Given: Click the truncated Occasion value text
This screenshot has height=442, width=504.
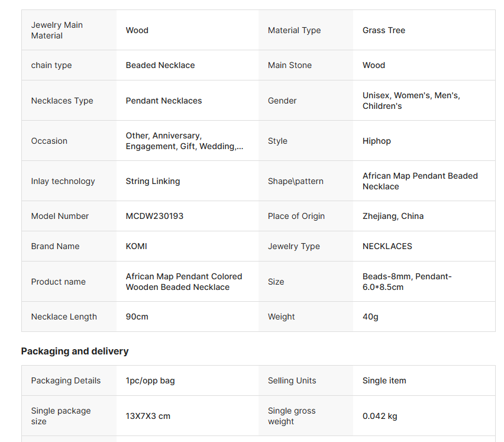Looking at the screenshot, I should click(x=184, y=141).
